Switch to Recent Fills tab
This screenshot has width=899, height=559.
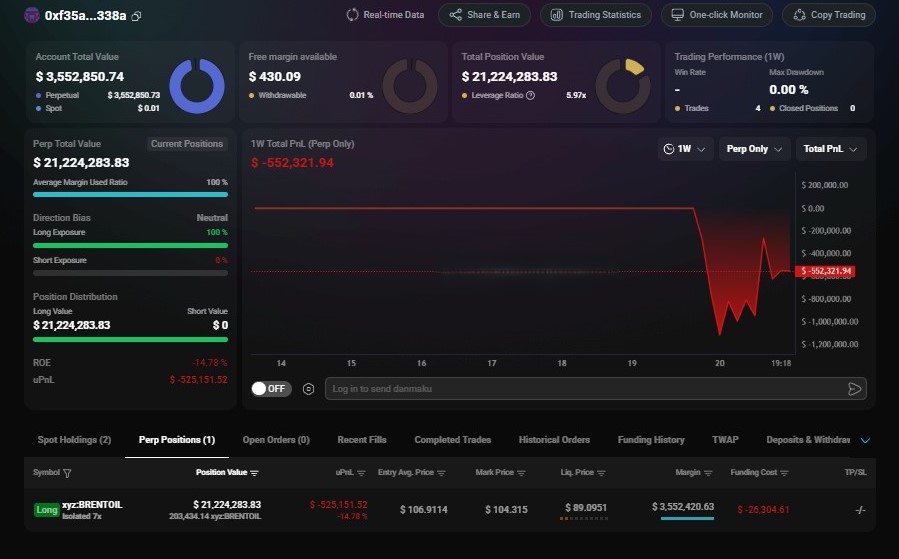pos(362,440)
